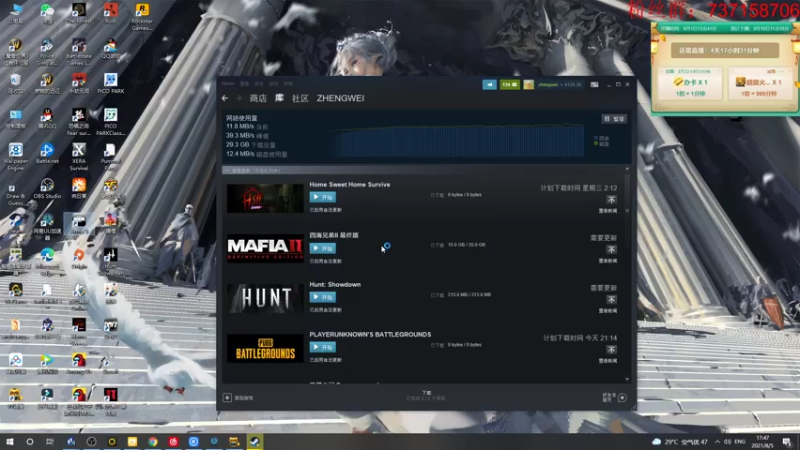
Task: Move Mafia II download to top of queue
Action: pos(611,249)
